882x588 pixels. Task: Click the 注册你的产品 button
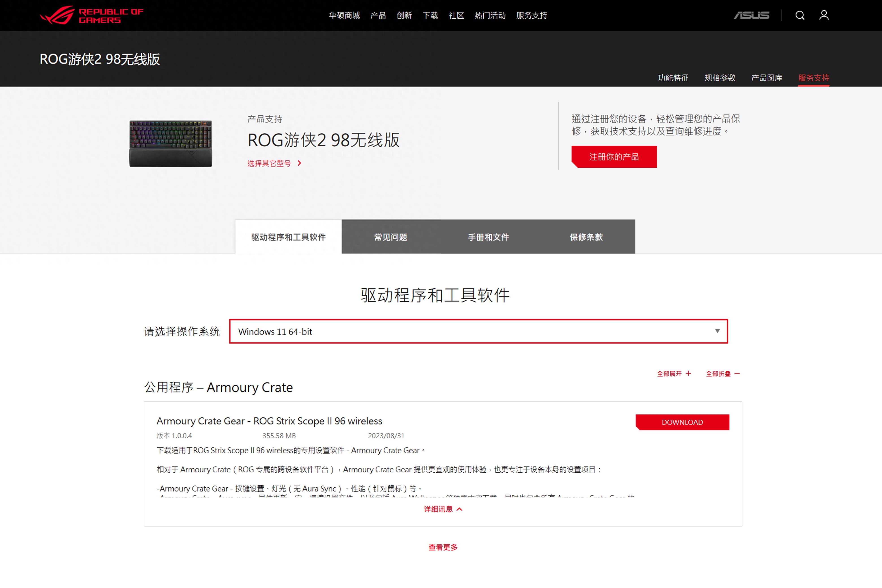(614, 157)
